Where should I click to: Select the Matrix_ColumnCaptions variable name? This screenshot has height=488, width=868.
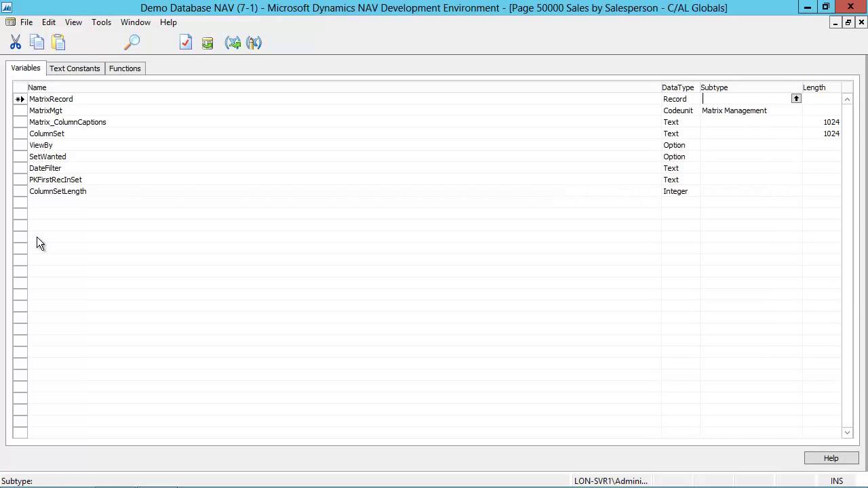tap(67, 122)
